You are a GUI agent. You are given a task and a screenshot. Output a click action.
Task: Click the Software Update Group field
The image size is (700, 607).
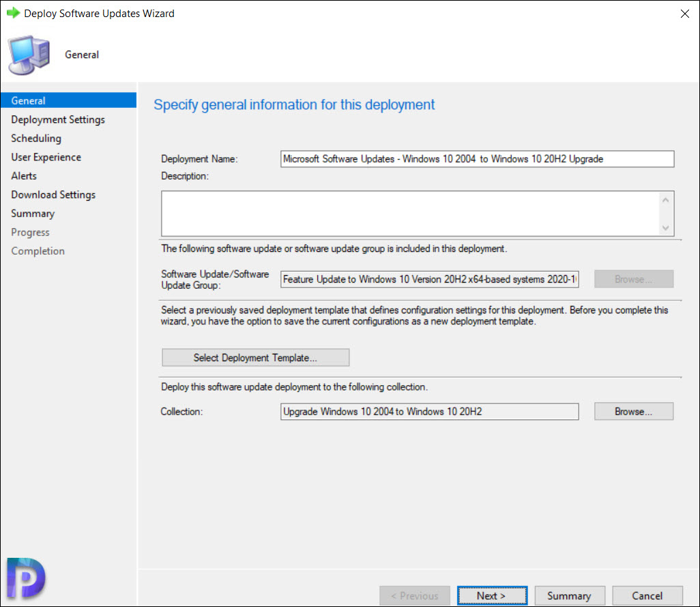point(429,279)
